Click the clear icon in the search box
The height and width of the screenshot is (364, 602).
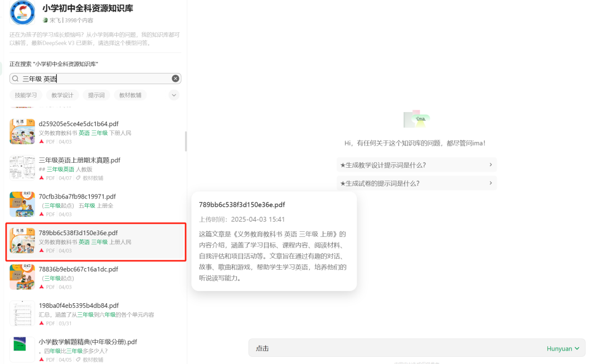click(176, 79)
